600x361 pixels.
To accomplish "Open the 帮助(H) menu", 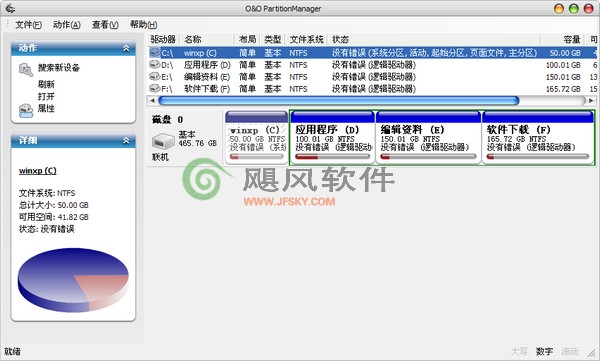I will (143, 25).
